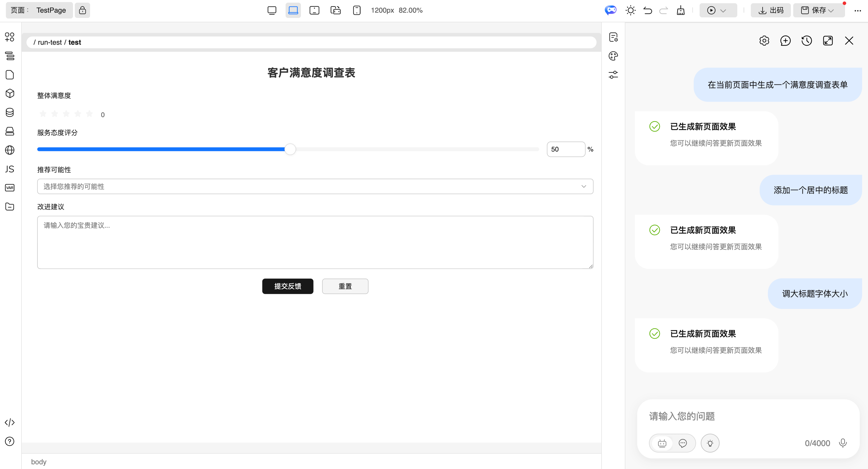Click the 页面 TestPage menu item
Screen dimensions: 868x469
(39, 10)
